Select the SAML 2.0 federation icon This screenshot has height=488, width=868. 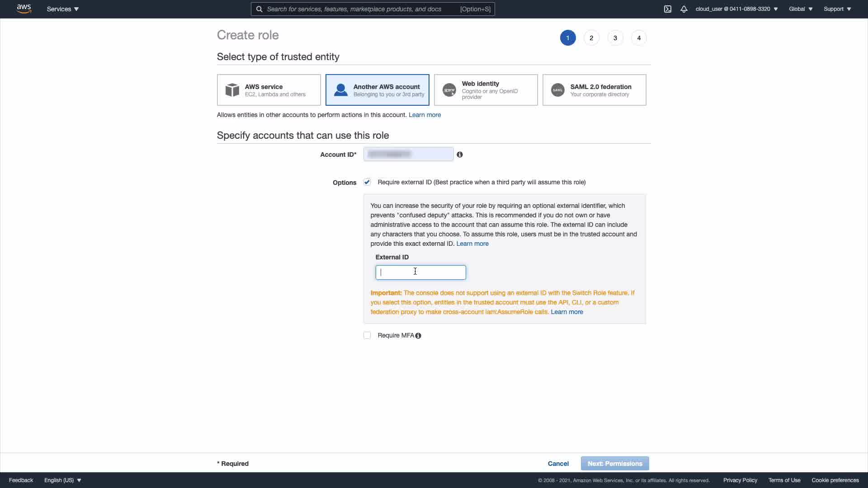click(558, 90)
